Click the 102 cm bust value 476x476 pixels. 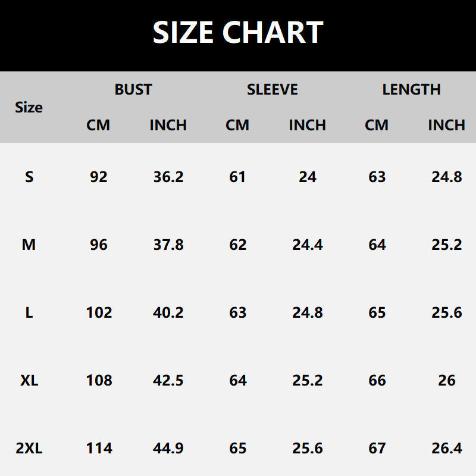click(99, 312)
